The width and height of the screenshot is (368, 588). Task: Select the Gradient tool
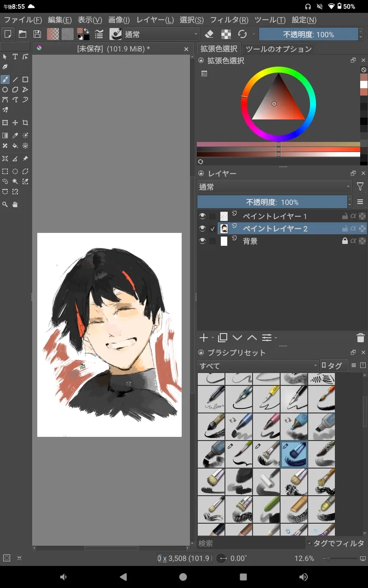5,136
